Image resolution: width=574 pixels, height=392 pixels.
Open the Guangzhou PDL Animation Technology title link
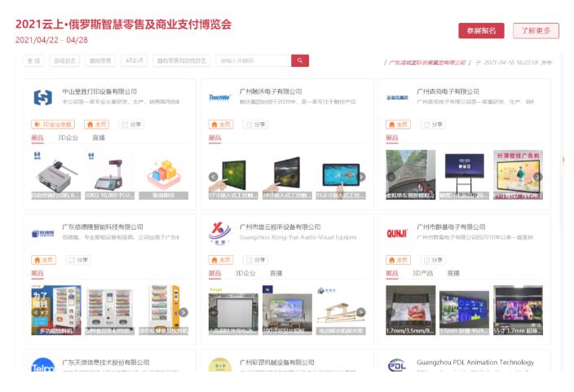(475, 363)
